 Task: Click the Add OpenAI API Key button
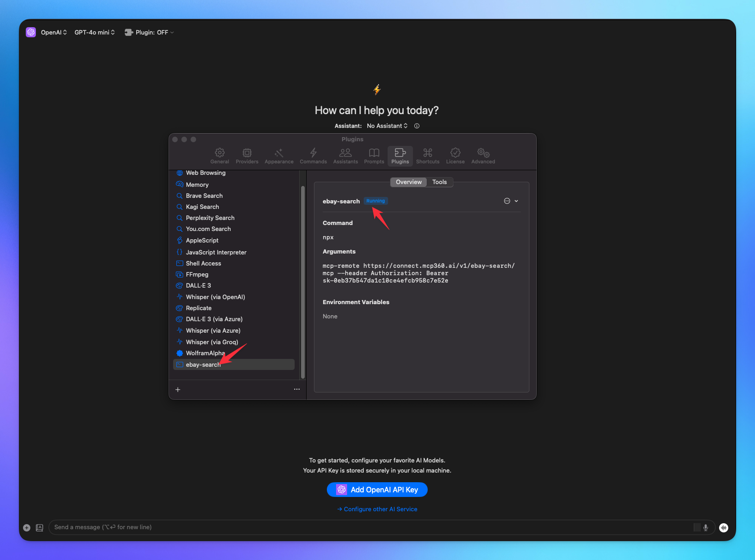pos(377,489)
